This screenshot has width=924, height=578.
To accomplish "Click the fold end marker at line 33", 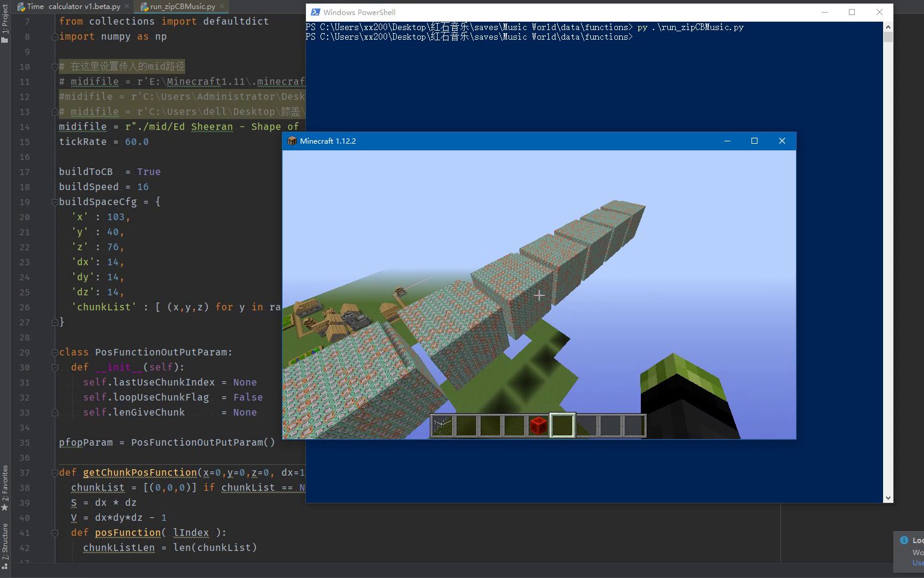I will [55, 413].
